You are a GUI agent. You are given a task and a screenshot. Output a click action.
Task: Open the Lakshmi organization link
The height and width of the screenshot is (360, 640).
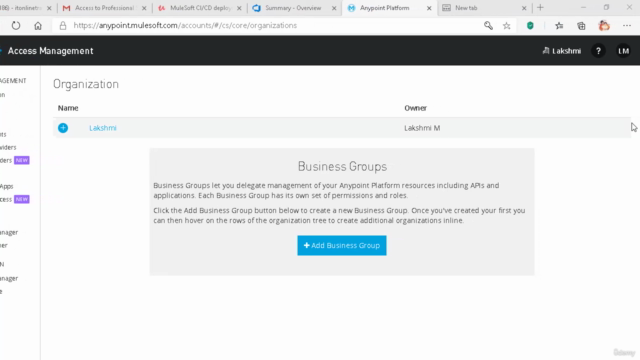(x=103, y=128)
